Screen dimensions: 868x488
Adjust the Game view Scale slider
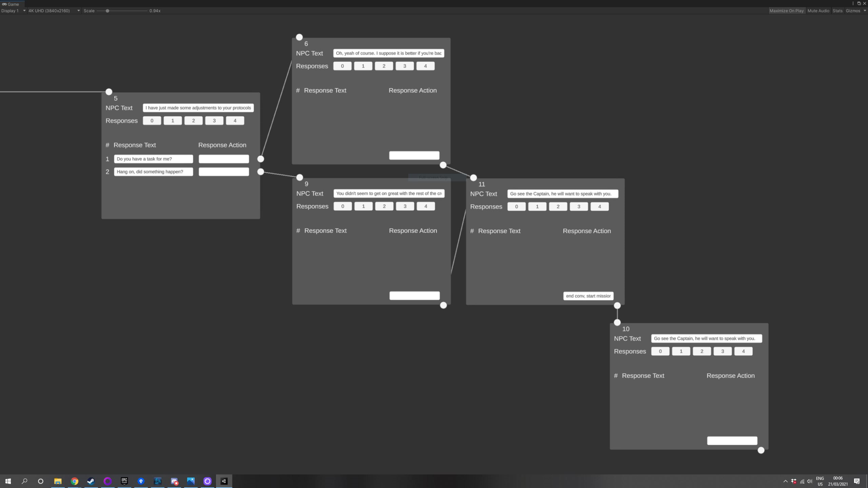[108, 11]
